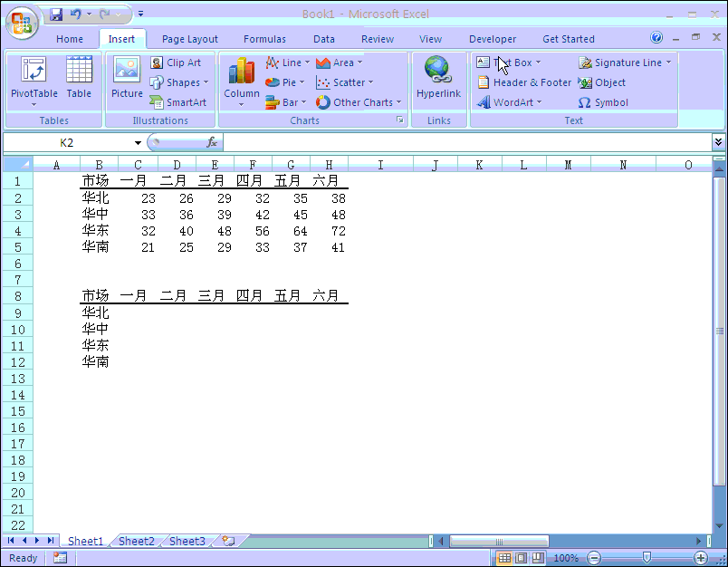
Task: Click the vertical scroll down arrow
Action: click(x=719, y=526)
